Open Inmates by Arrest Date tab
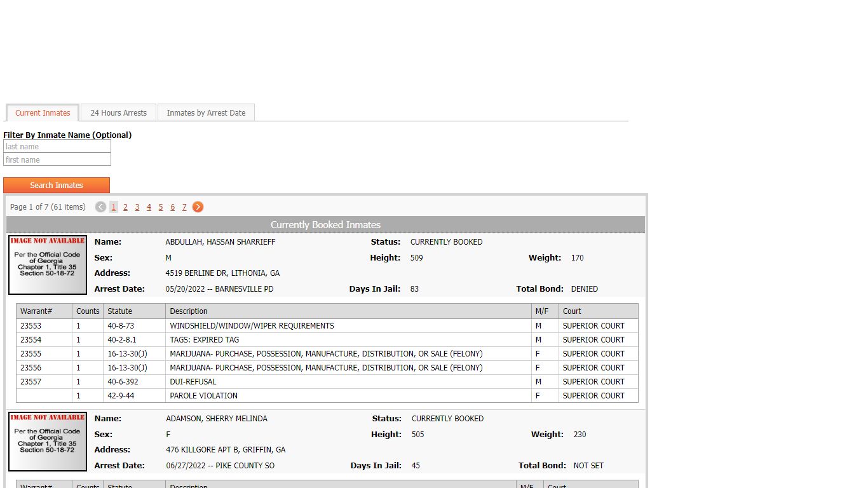Screen dimensions: 868x488 [206, 113]
